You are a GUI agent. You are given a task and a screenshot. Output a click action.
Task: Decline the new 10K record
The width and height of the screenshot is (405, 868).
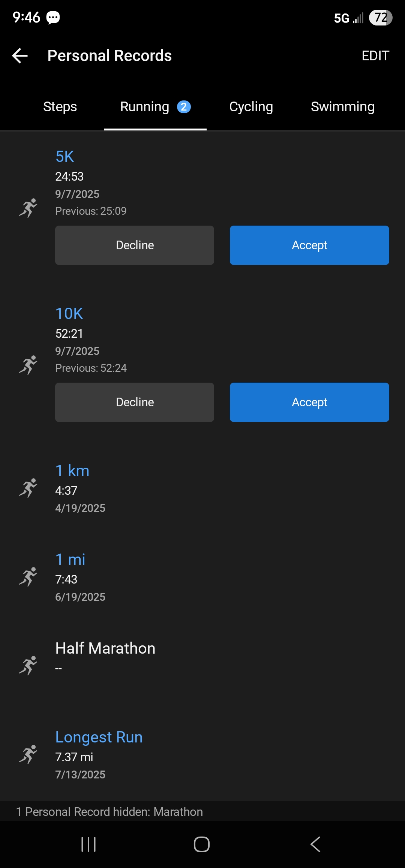tap(135, 402)
